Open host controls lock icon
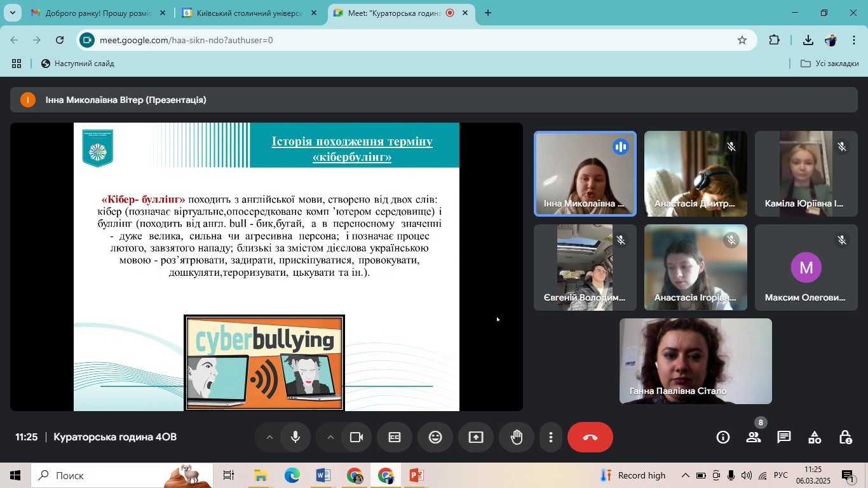 pyautogui.click(x=845, y=437)
